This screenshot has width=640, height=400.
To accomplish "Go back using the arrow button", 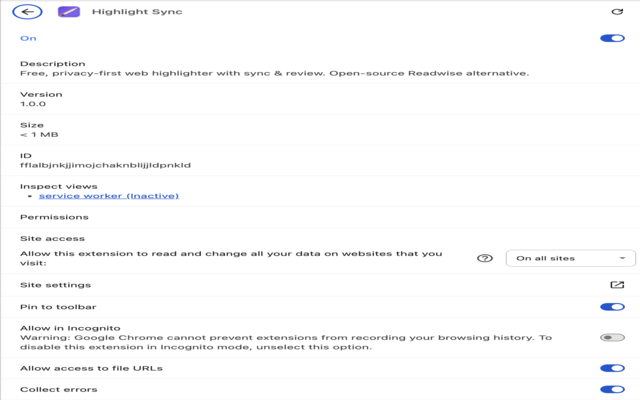I will coord(27,11).
